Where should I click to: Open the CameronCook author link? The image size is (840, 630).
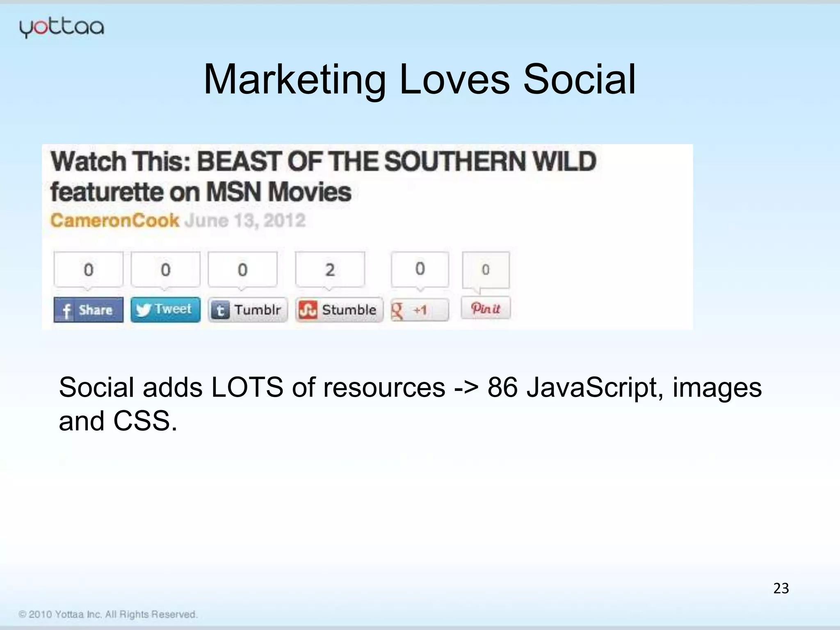[115, 220]
